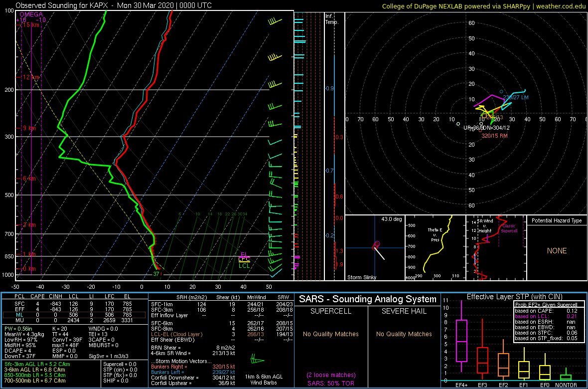Viewport: 588px width, 389px height.
Task: Click the NONE hazard type value
Action: coord(557,251)
